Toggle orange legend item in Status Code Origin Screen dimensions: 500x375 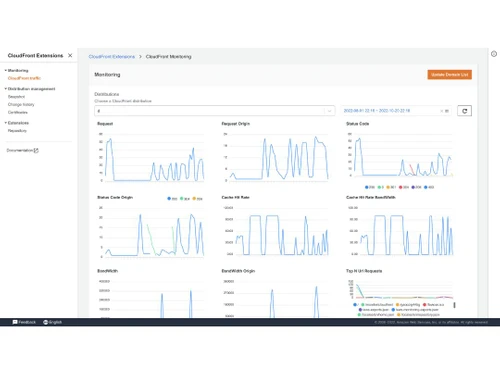197,199
